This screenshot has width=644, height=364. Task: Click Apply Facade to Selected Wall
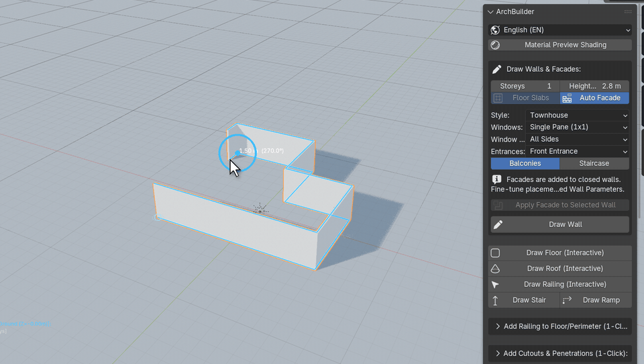point(559,205)
